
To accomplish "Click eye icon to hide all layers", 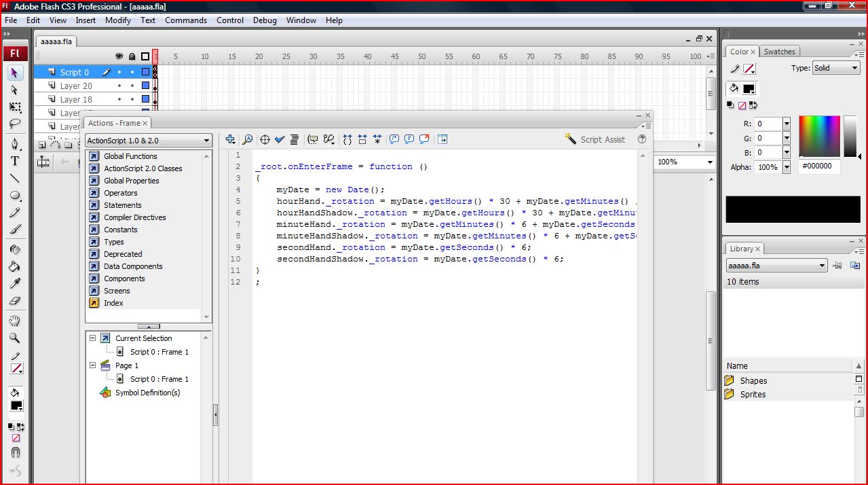I will tap(119, 56).
